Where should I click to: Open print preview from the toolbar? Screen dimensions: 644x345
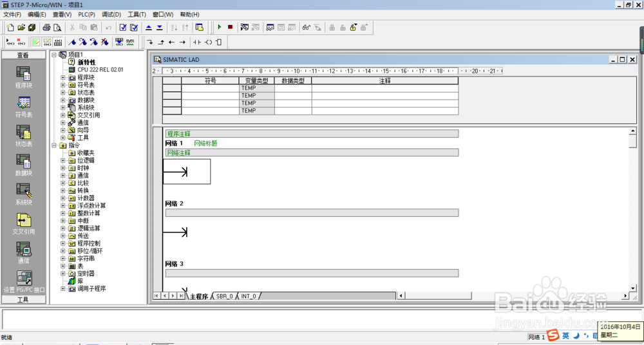(x=57, y=28)
